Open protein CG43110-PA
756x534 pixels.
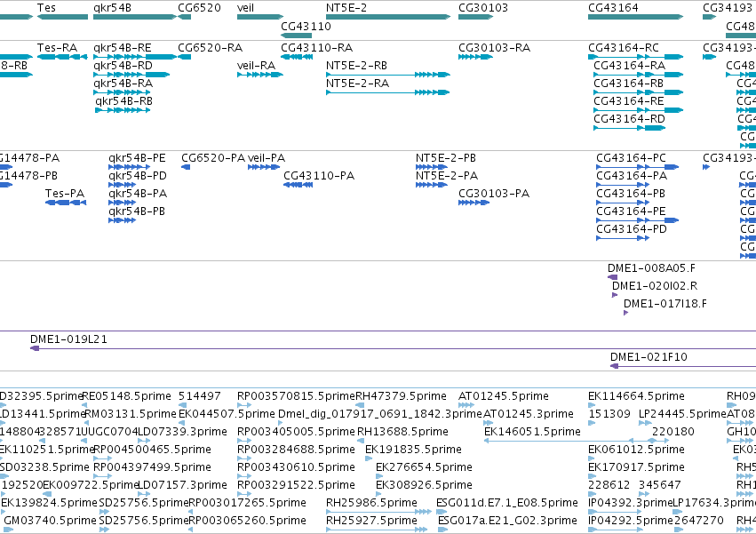tap(298, 185)
